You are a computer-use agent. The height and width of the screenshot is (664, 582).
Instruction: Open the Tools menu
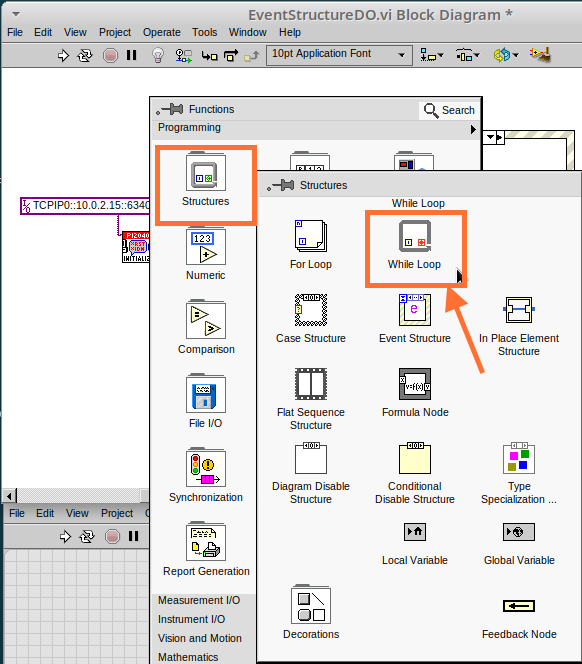pyautogui.click(x=205, y=32)
